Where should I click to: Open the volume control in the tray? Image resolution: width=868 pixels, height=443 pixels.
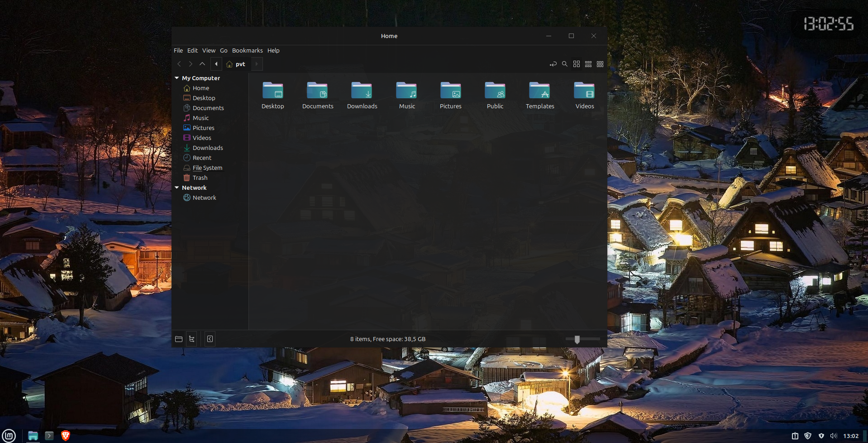coord(834,436)
